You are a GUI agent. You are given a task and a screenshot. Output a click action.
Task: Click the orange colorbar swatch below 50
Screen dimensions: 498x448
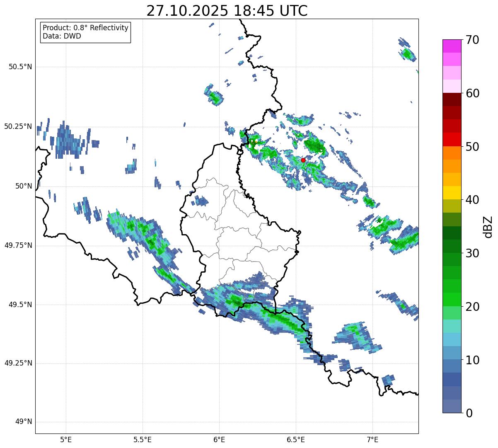pyautogui.click(x=452, y=153)
